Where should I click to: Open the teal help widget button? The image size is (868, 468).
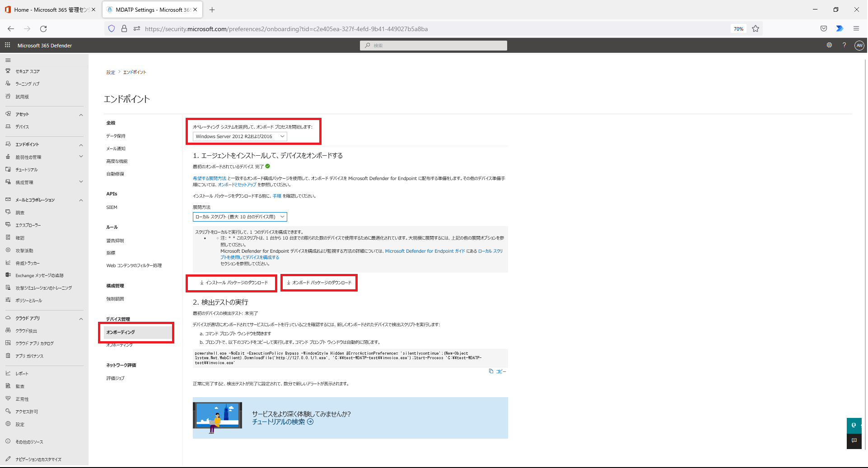[854, 426]
